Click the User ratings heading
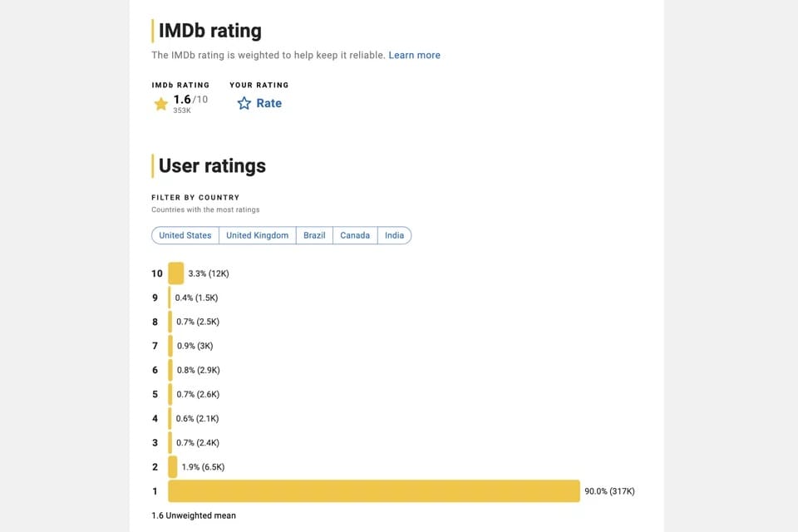798x532 pixels. coord(212,165)
